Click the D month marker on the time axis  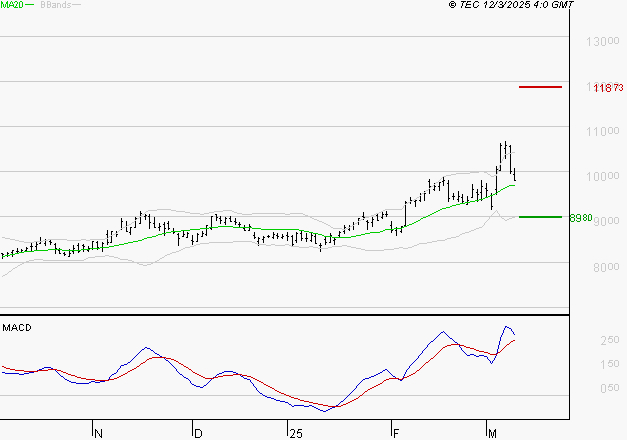click(198, 434)
